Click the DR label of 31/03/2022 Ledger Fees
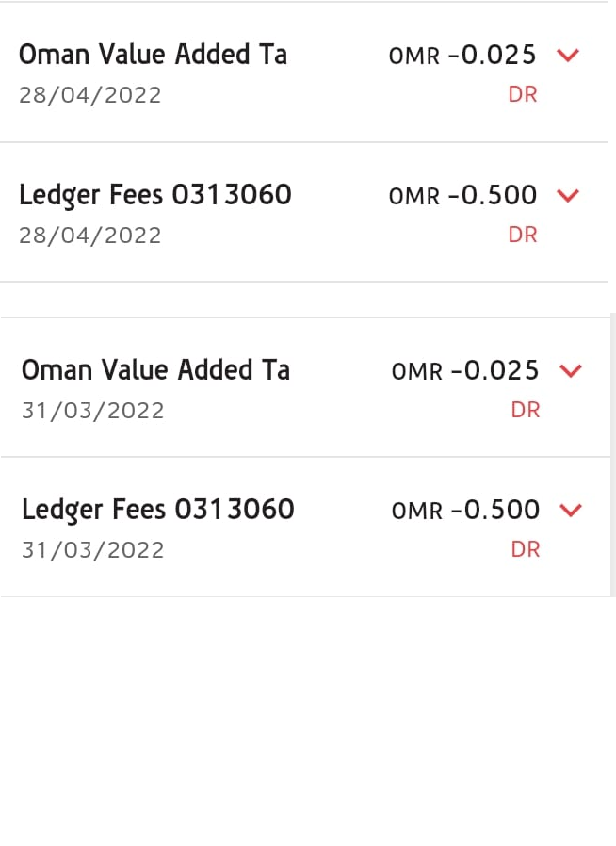This screenshot has width=616, height=846. point(526,549)
